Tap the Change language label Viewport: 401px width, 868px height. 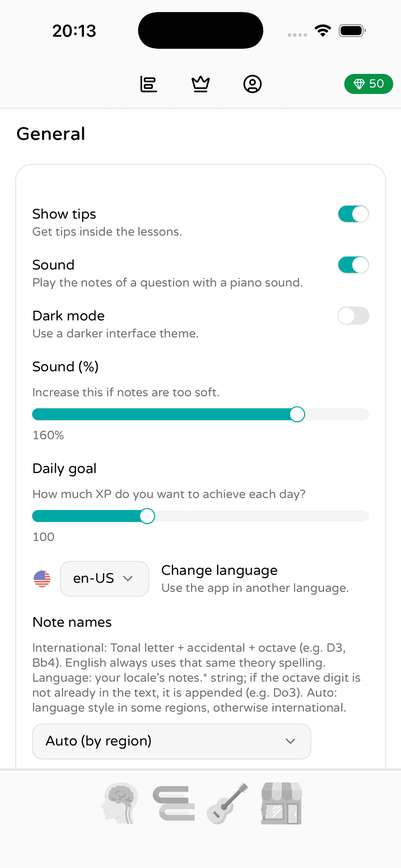tap(219, 570)
